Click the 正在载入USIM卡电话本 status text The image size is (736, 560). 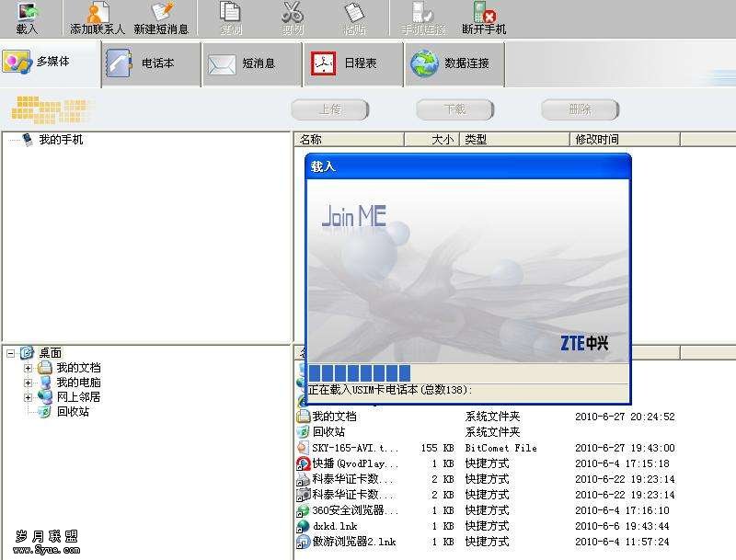point(390,390)
